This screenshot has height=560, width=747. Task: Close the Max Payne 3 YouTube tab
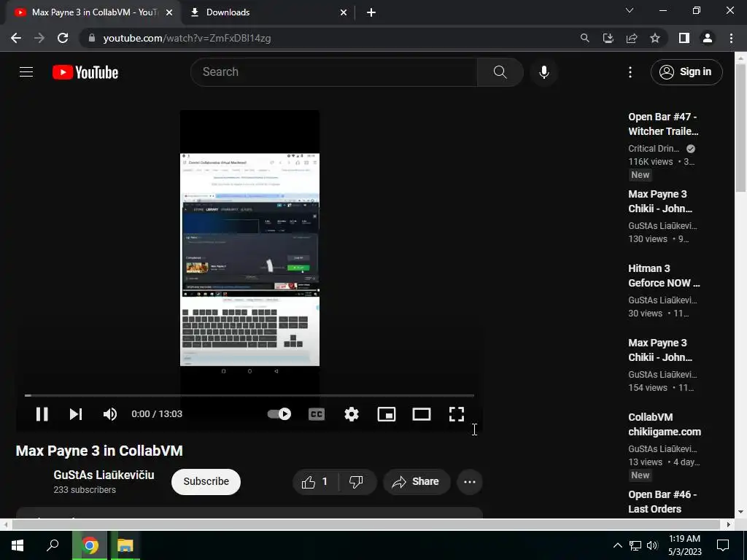[x=169, y=13]
